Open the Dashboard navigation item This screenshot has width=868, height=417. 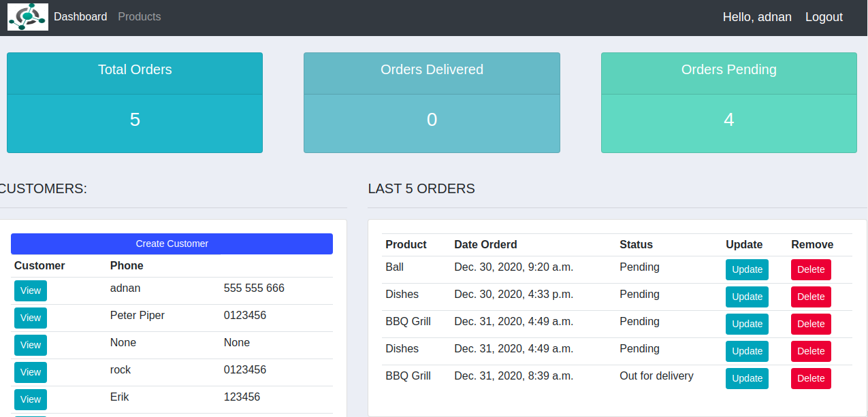(80, 16)
